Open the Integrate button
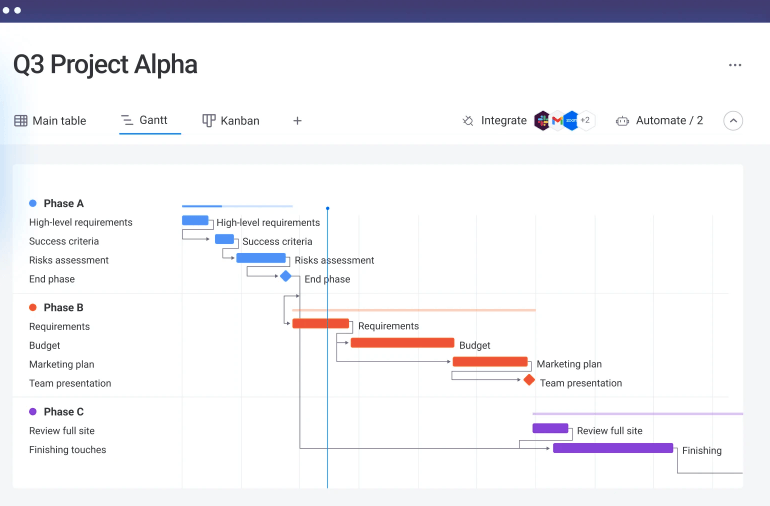The image size is (770, 506). (495, 121)
